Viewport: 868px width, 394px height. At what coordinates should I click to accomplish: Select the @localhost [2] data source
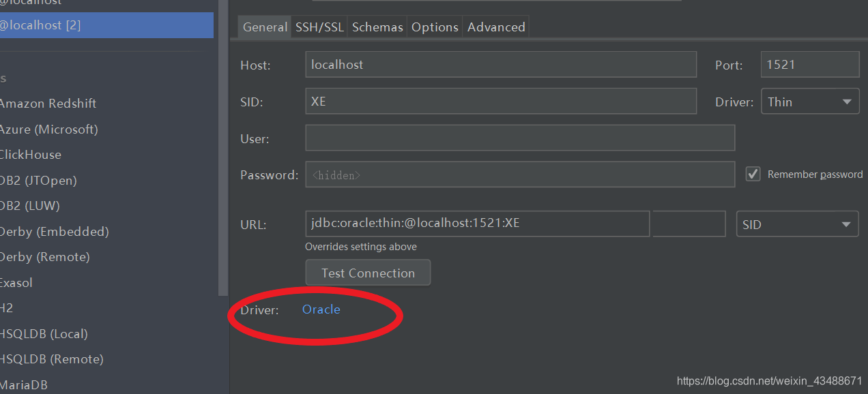pyautogui.click(x=106, y=26)
